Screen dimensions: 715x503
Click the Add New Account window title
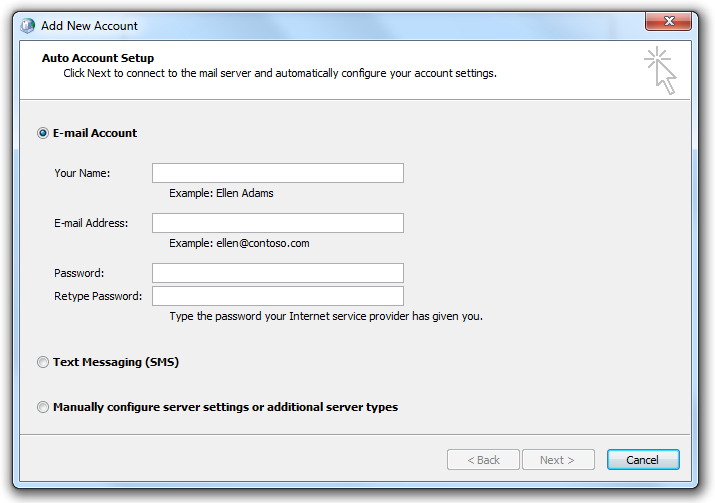(x=89, y=25)
